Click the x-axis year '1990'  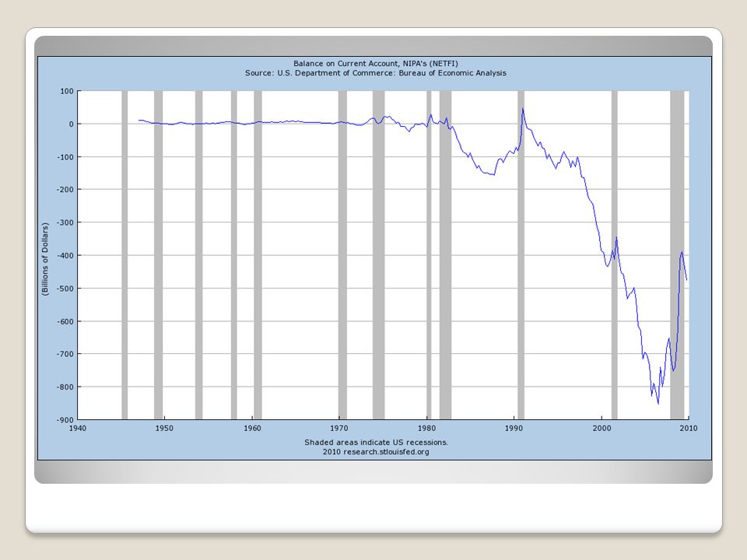(514, 428)
